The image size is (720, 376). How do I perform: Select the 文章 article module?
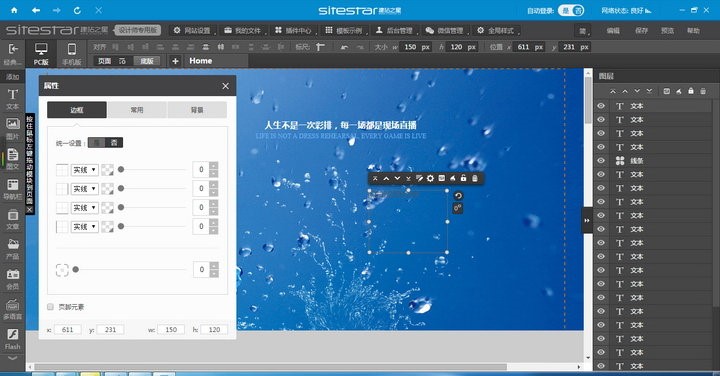12,219
